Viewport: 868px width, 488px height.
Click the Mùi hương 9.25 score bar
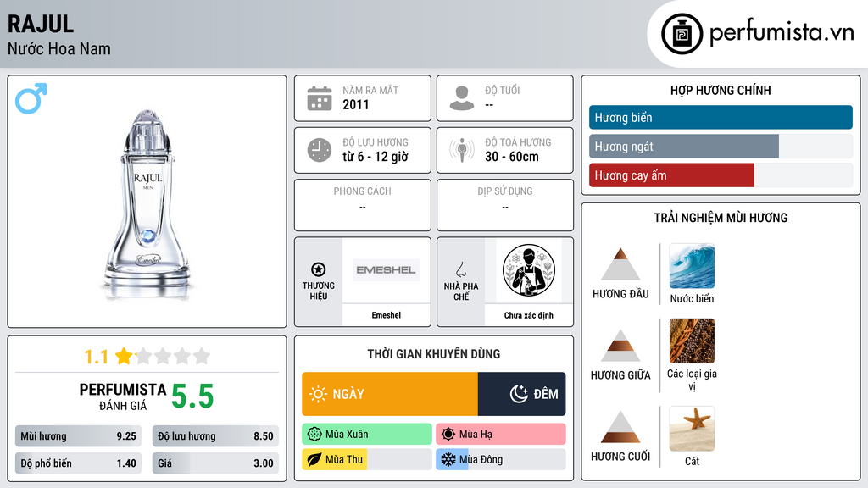tap(78, 436)
